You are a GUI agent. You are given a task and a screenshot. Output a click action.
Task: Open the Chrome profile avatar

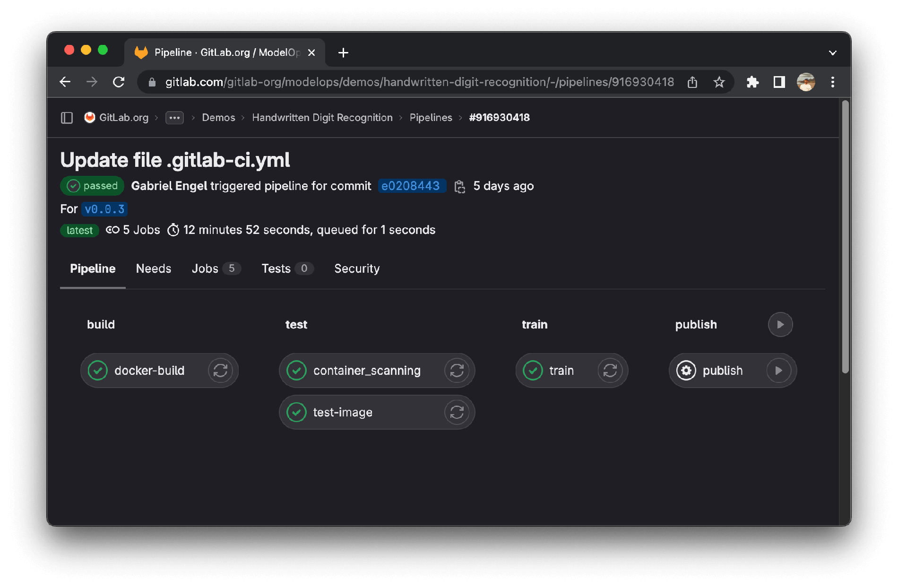(x=806, y=82)
